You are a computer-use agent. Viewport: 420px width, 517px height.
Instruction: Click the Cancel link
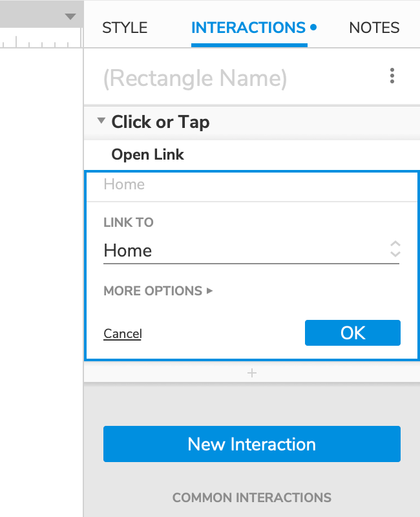(123, 333)
